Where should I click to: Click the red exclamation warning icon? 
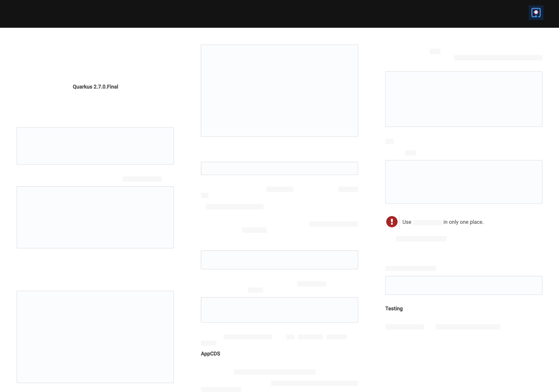click(391, 222)
